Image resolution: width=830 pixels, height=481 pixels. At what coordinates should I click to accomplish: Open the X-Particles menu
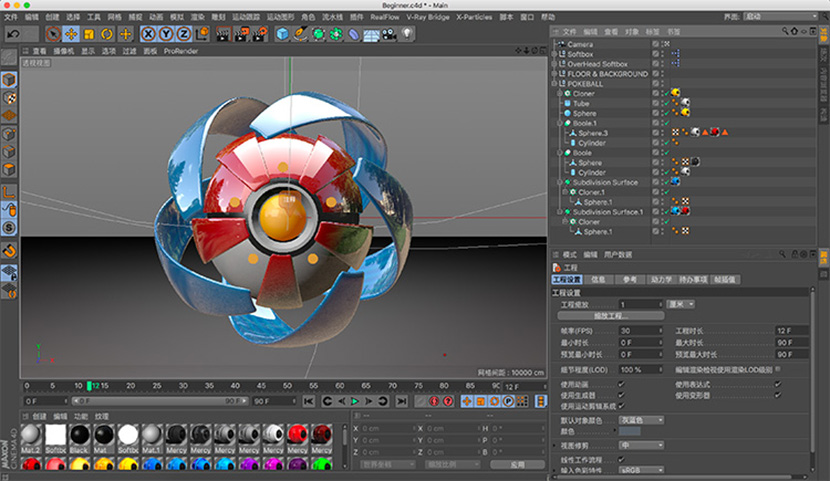click(x=474, y=17)
